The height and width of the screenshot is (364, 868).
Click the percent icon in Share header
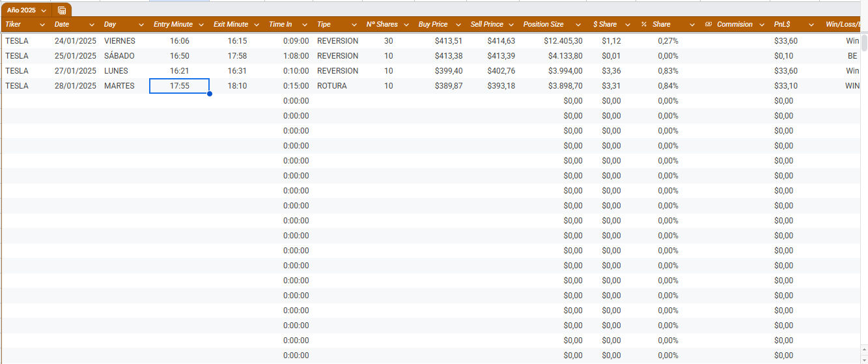643,25
